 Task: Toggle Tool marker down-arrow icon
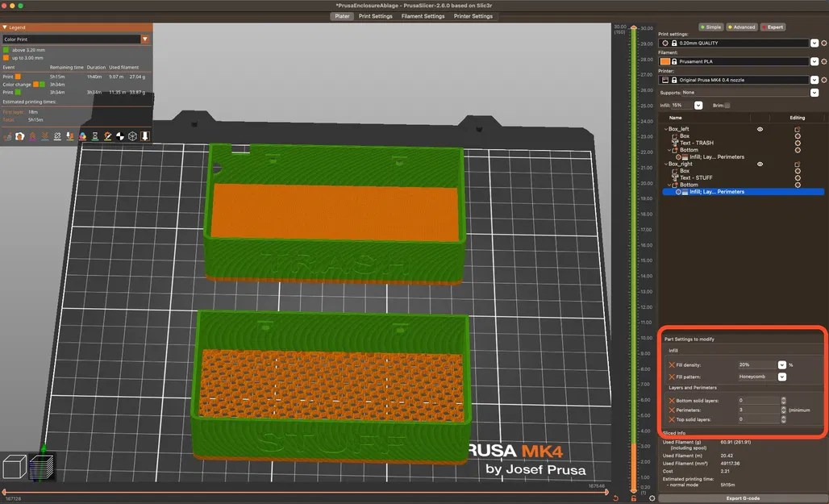pyautogui.click(x=145, y=136)
